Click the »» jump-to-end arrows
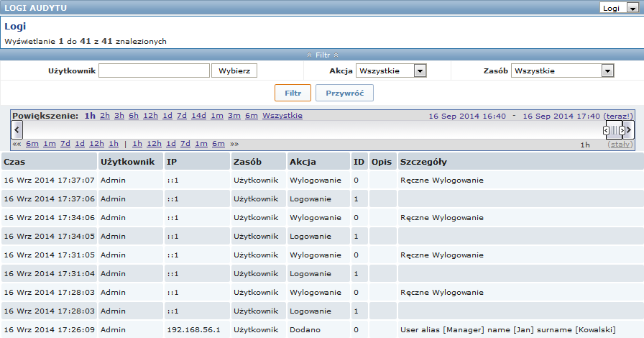The image size is (644, 338). coord(234,144)
